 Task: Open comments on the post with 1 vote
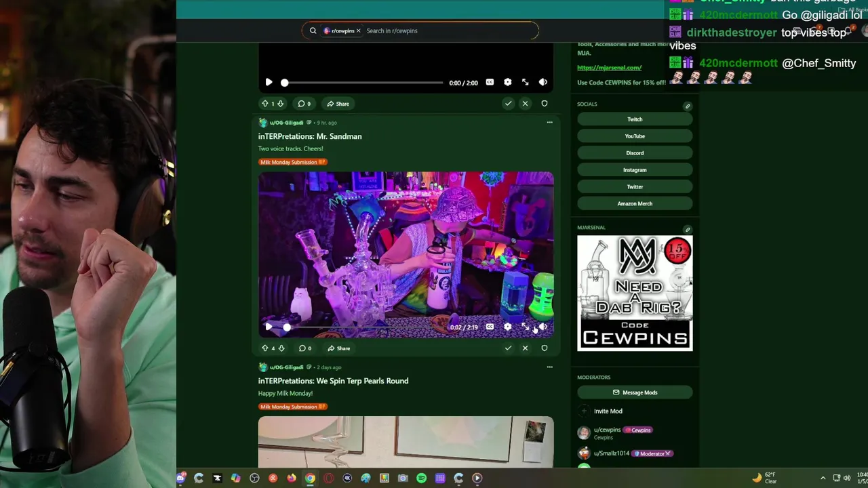pos(304,104)
